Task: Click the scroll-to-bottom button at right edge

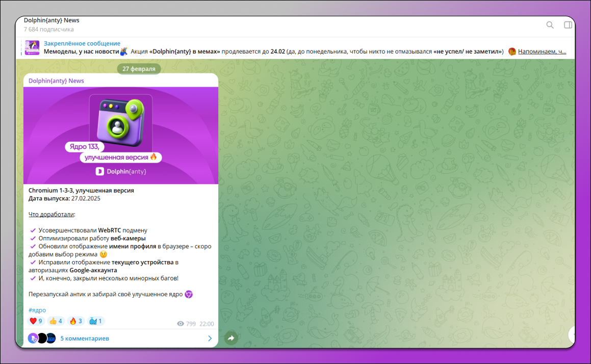Action: pos(573,334)
